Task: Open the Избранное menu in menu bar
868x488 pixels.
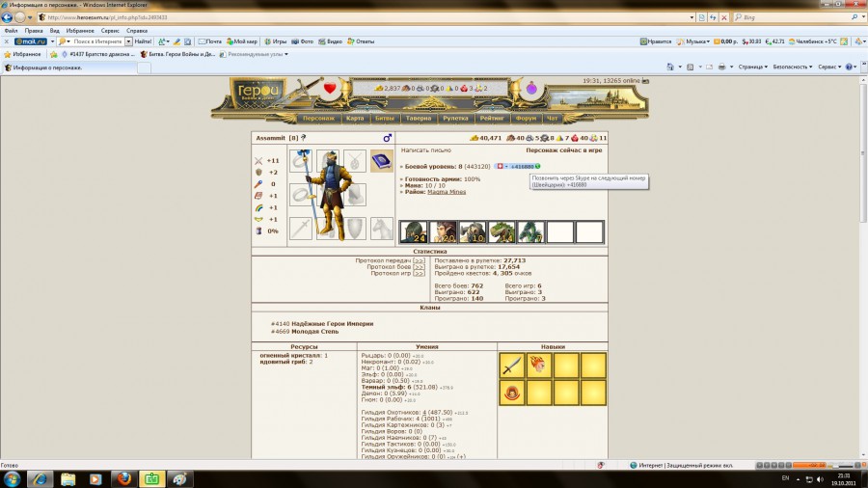Action: coord(80,31)
